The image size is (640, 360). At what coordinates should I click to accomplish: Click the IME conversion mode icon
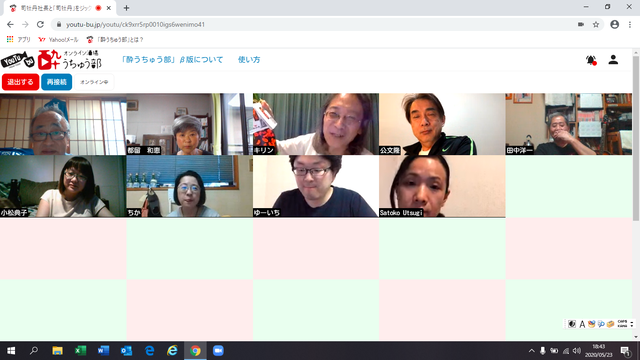572,324
